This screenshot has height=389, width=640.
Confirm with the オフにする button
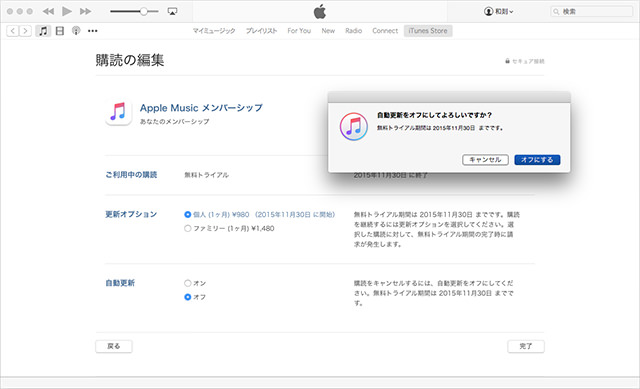pos(537,160)
